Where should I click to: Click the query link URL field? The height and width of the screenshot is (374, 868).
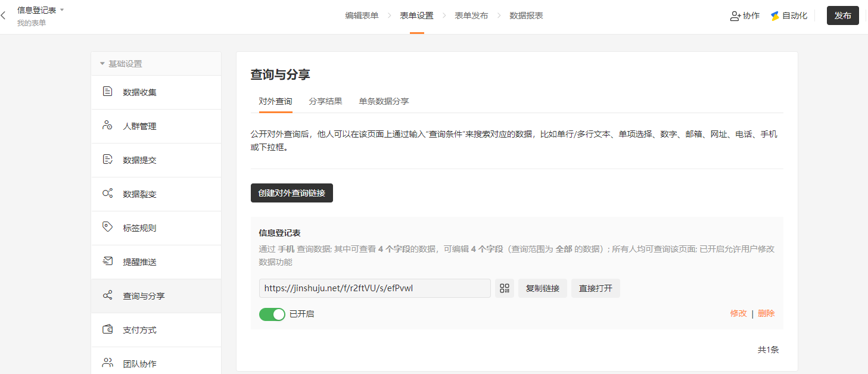click(375, 288)
